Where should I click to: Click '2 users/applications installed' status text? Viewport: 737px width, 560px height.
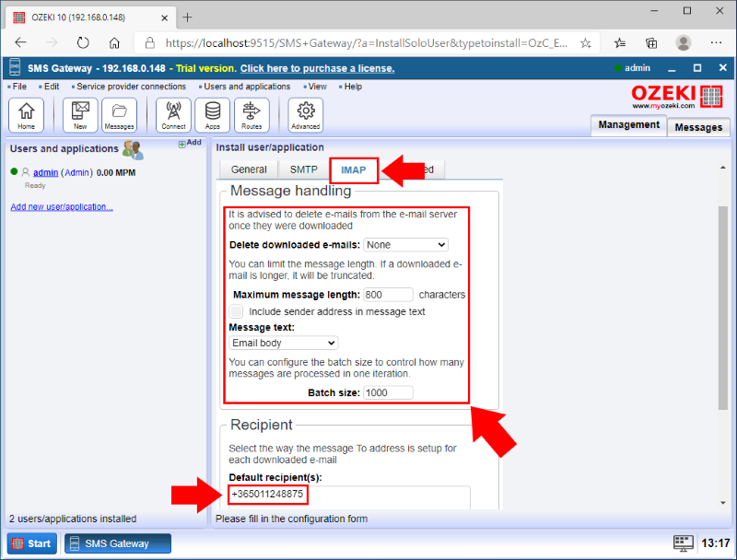73,519
